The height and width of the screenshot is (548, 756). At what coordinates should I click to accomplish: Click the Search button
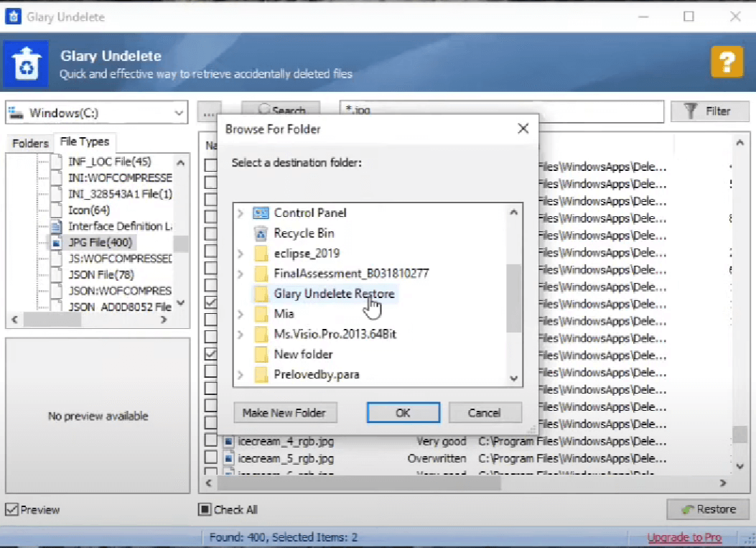281,110
